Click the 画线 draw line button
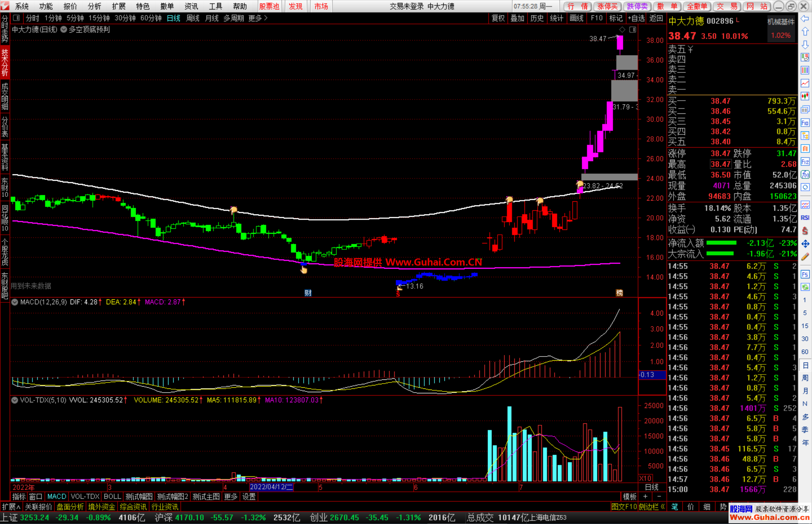The height and width of the screenshot is (524, 812). click(576, 18)
